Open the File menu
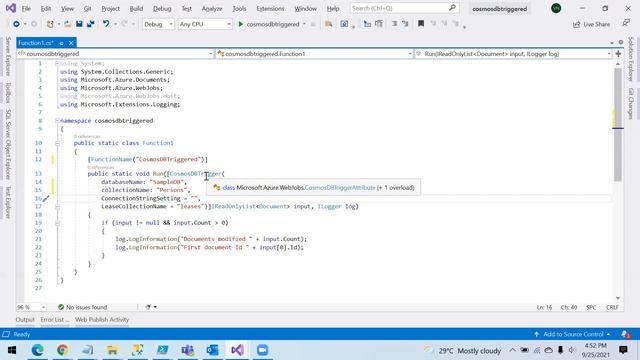Screen dimensions: 640x360 [26, 9]
